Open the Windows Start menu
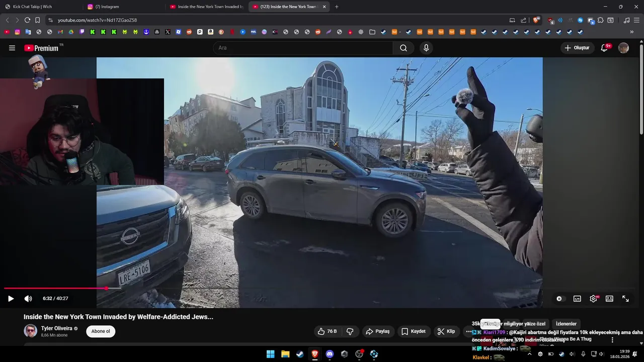644x362 pixels. click(x=270, y=354)
